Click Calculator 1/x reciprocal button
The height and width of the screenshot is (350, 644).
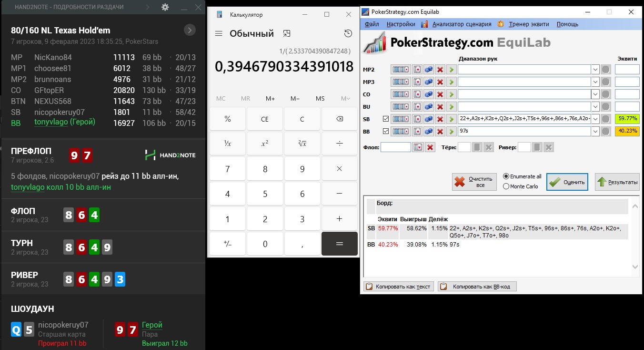tap(227, 143)
